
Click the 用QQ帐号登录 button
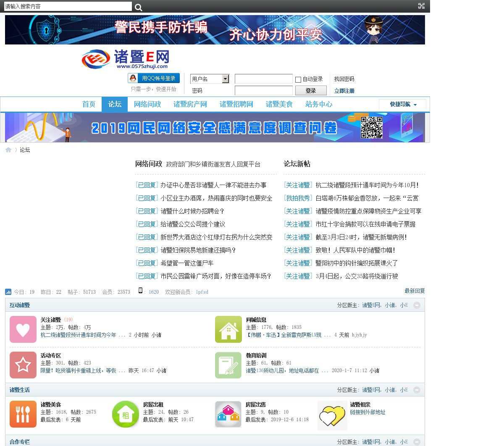154,78
